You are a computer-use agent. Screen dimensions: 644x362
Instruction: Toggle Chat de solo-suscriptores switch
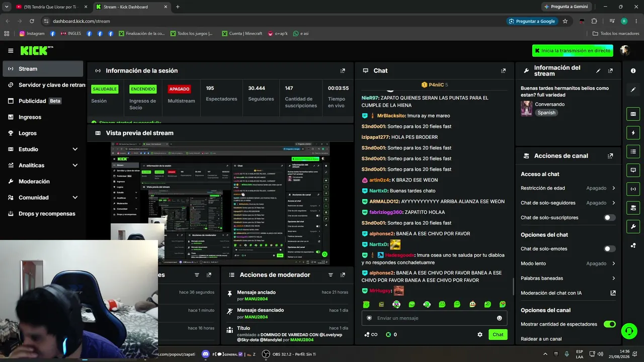(x=609, y=218)
